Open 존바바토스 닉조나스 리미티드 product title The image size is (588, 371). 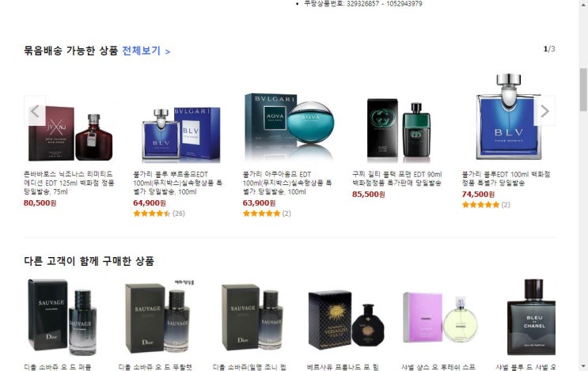[x=69, y=183]
